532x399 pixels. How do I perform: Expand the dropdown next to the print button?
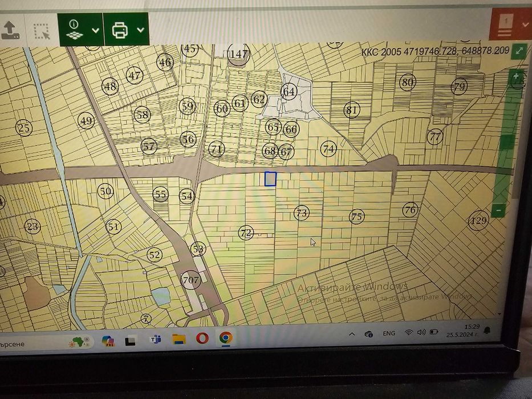tap(140, 30)
